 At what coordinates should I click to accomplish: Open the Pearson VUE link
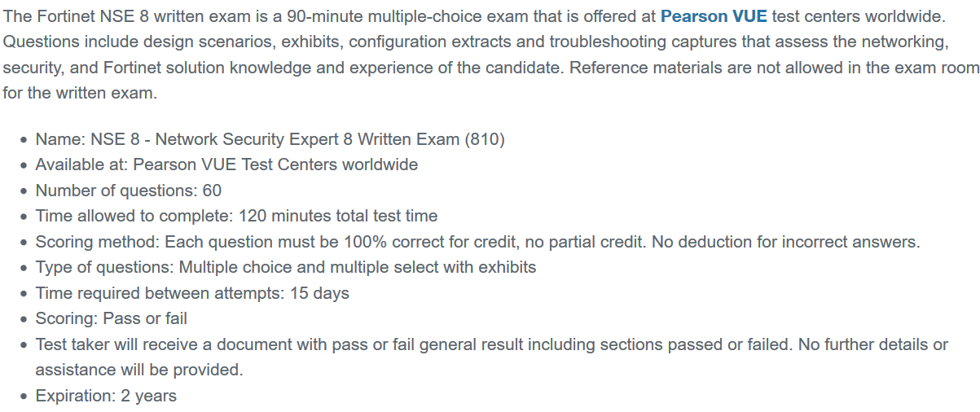pyautogui.click(x=714, y=15)
